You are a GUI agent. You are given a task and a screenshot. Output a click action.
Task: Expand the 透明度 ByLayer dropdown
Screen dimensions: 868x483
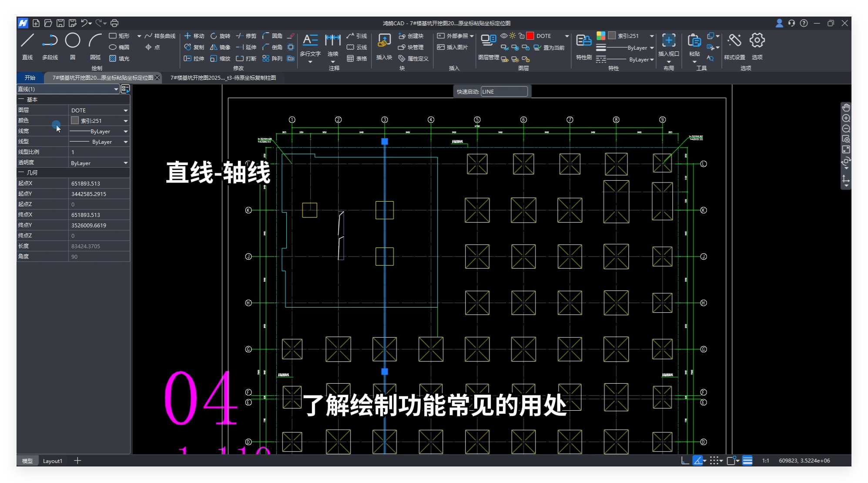(125, 163)
